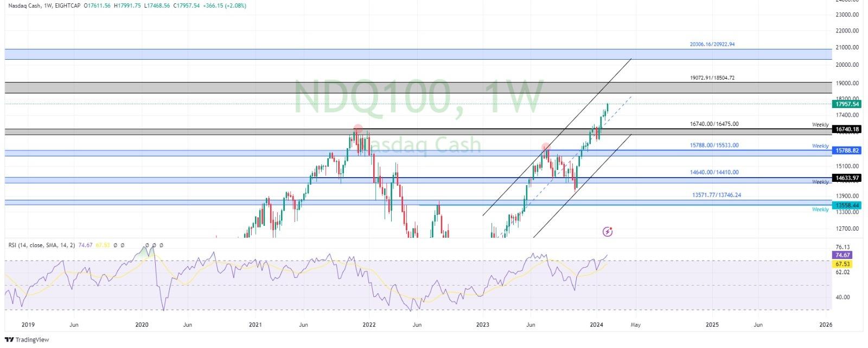Click the RSI value label 74.67 on the axis
Viewport: 868px width, 348px height.
coord(843,255)
